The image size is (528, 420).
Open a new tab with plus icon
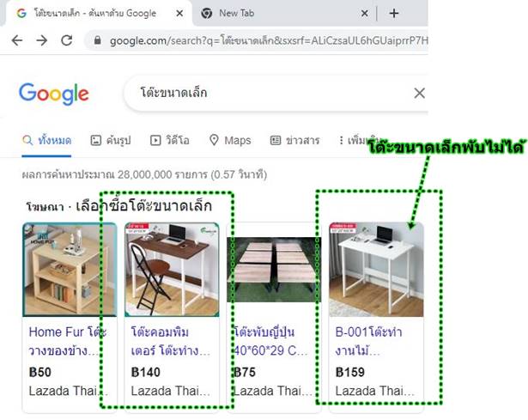point(394,14)
